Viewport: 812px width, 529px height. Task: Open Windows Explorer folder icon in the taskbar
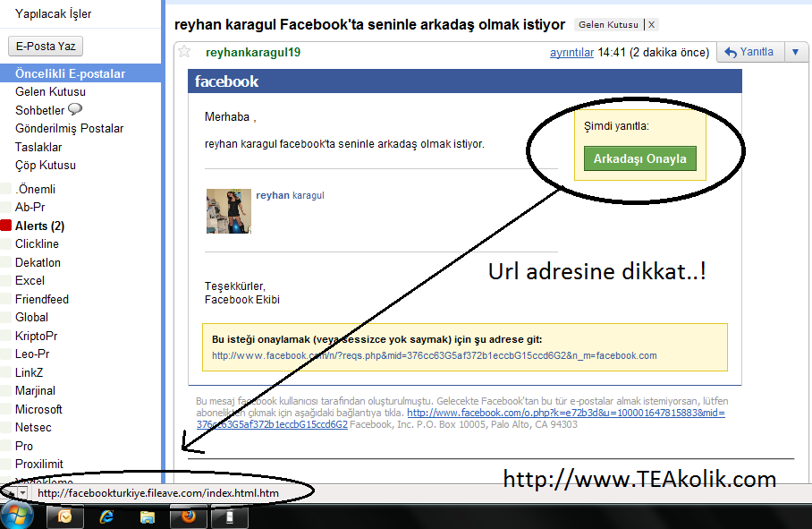[148, 516]
